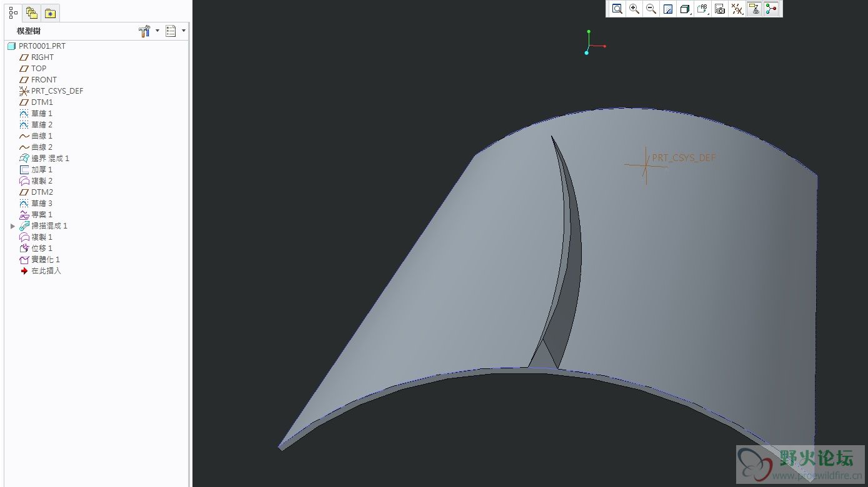This screenshot has width=868, height=487.
Task: Click the Repaint screen icon
Action: (x=668, y=9)
